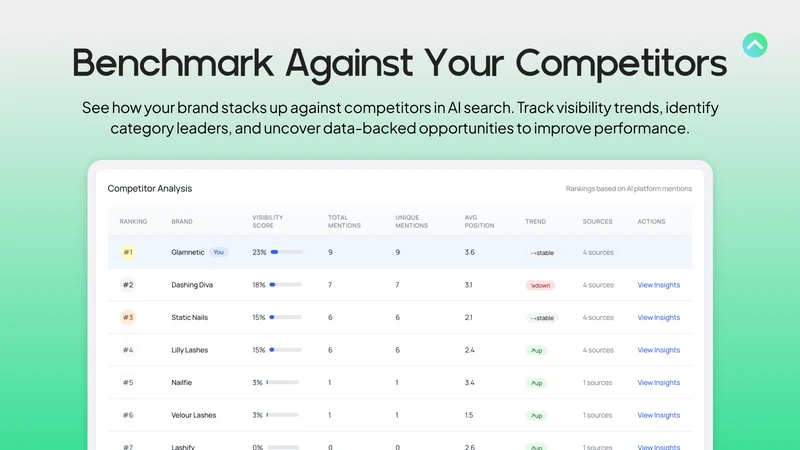Select the Glamnetic brand name
Viewport: 800px width, 450px height.
click(188, 252)
